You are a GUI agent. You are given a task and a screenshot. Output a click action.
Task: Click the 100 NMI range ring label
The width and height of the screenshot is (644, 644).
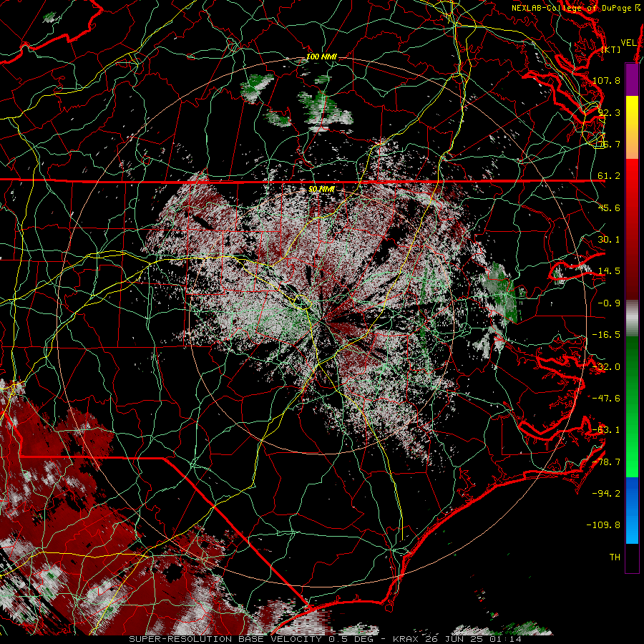click(321, 57)
